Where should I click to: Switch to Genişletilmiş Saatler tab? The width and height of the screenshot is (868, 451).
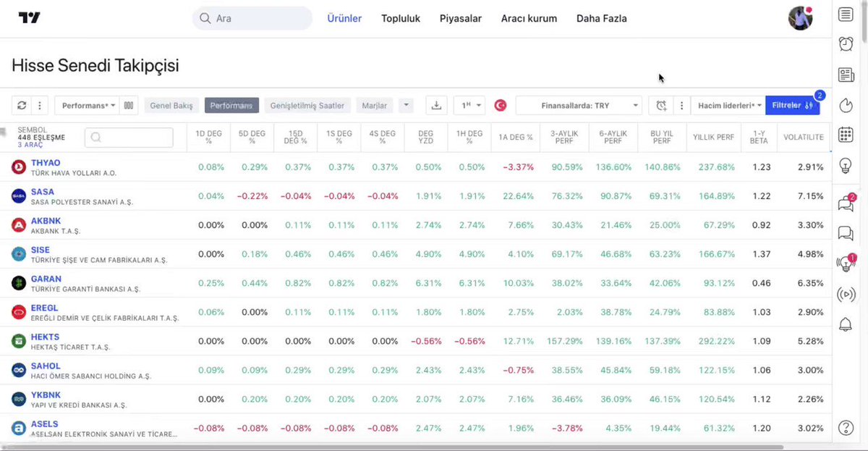click(x=307, y=106)
